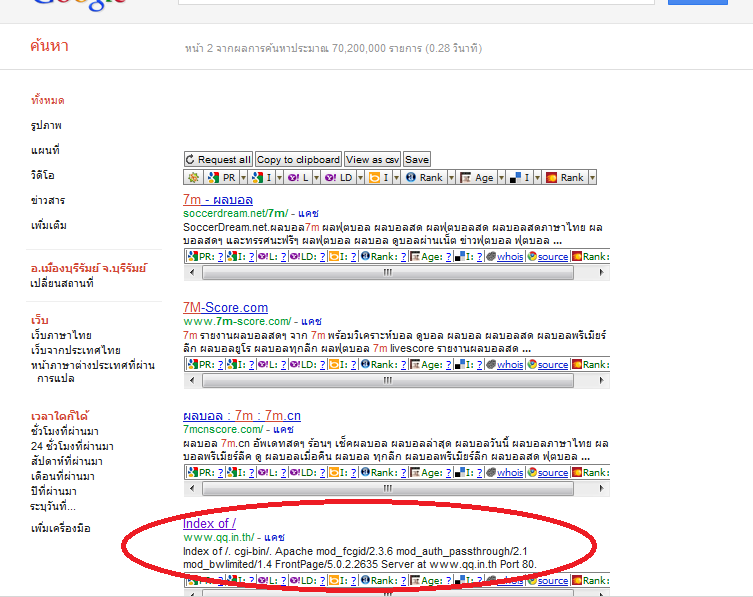Select the รูปภาพ (Images) search category
Viewport: 753px width, 597px height.
(46, 125)
